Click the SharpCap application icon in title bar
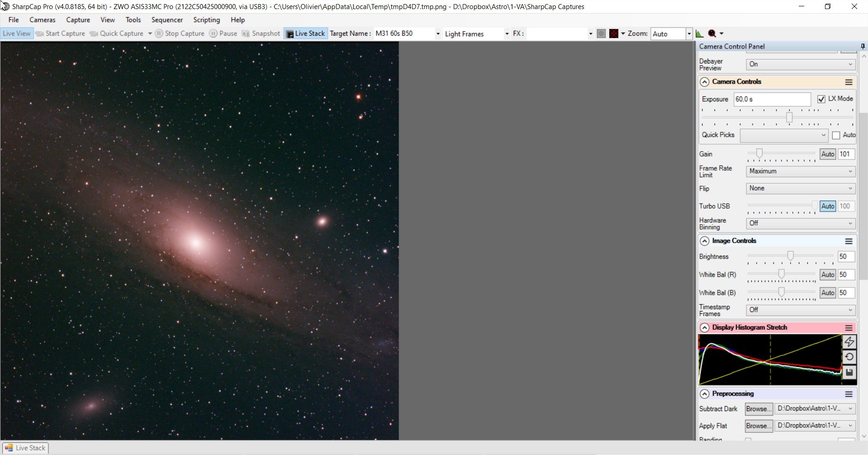Screen dimensions: 868x455 coord(5,6)
